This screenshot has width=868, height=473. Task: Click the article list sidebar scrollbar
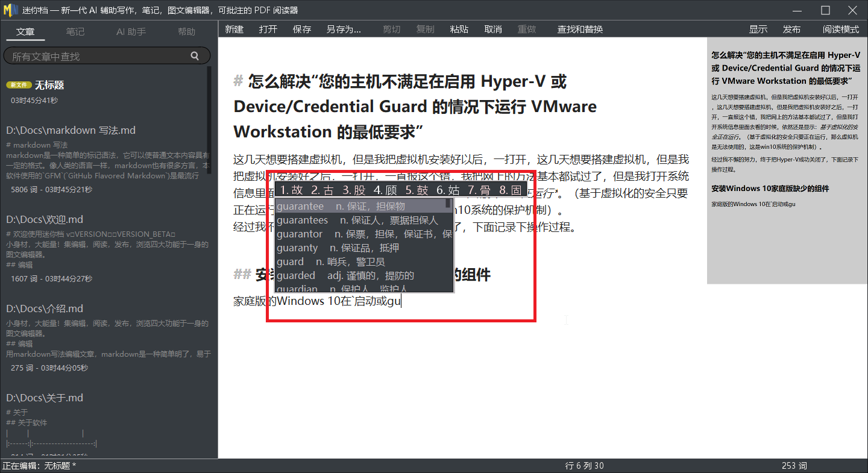[x=209, y=121]
